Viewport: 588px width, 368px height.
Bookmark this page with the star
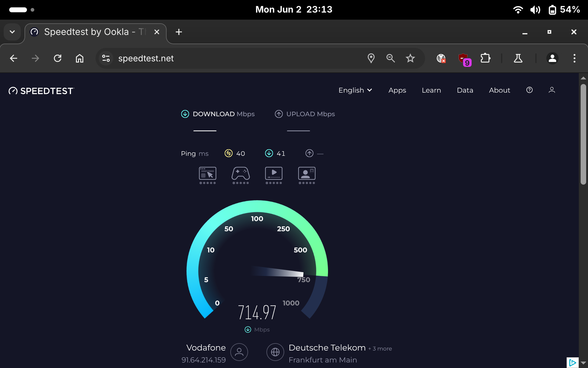click(x=410, y=58)
